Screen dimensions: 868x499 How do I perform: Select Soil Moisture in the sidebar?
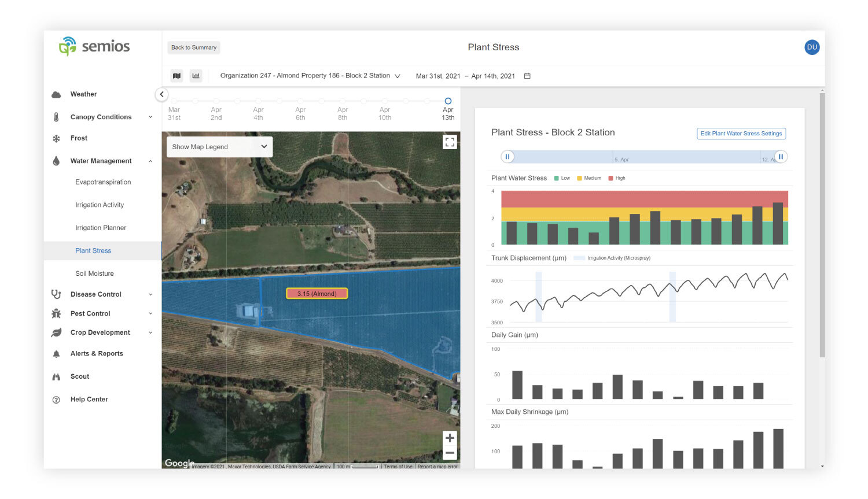[94, 273]
